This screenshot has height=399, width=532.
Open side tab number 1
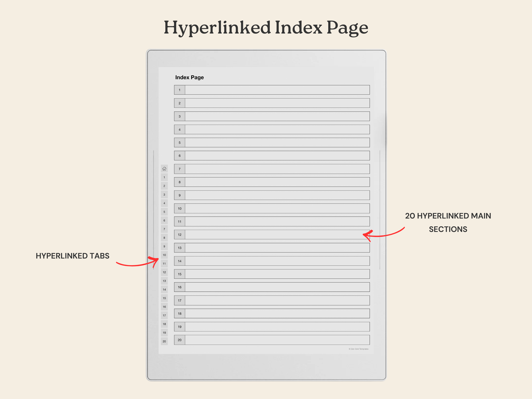tap(164, 177)
